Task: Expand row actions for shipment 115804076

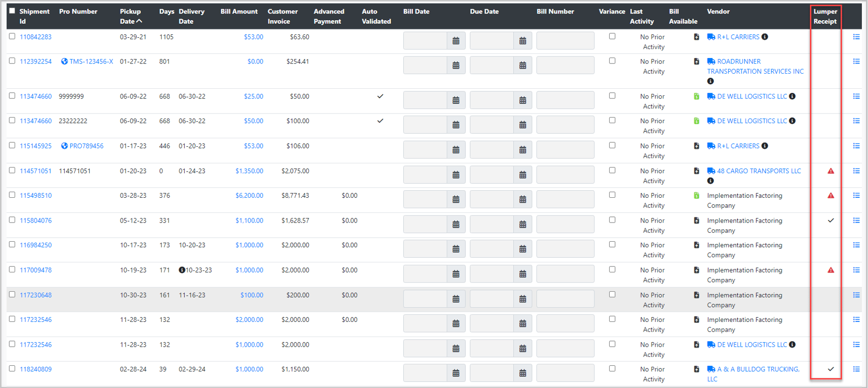Action: click(856, 220)
